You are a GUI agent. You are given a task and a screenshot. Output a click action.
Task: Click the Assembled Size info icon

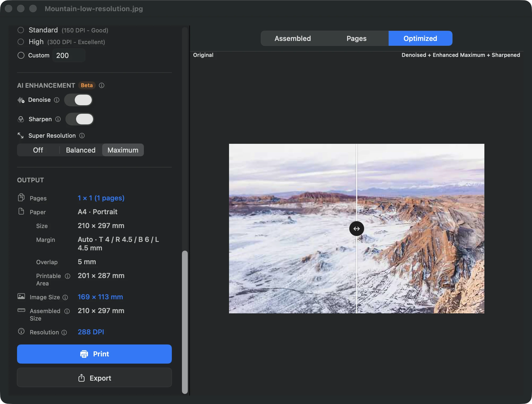tap(67, 311)
